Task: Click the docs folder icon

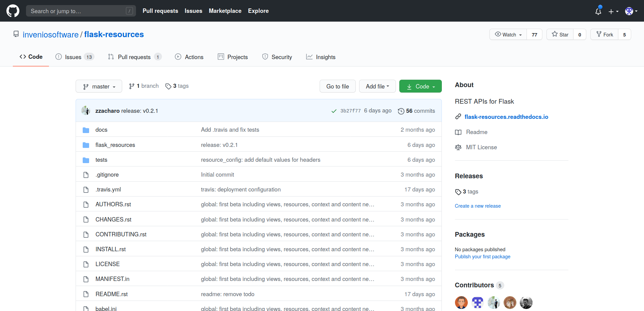Action: pos(86,130)
